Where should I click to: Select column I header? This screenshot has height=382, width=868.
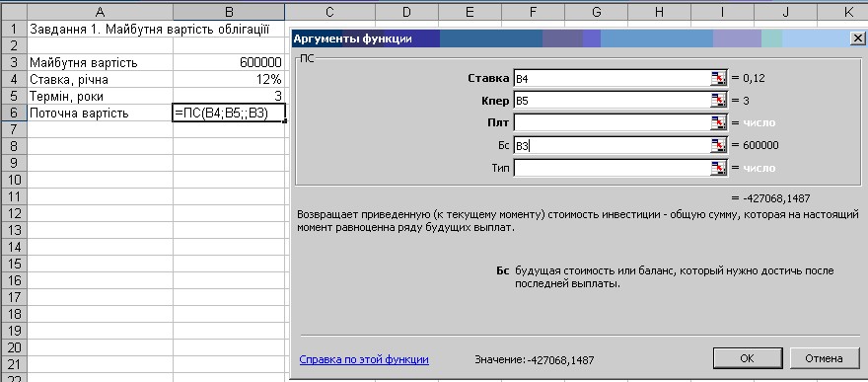[722, 12]
